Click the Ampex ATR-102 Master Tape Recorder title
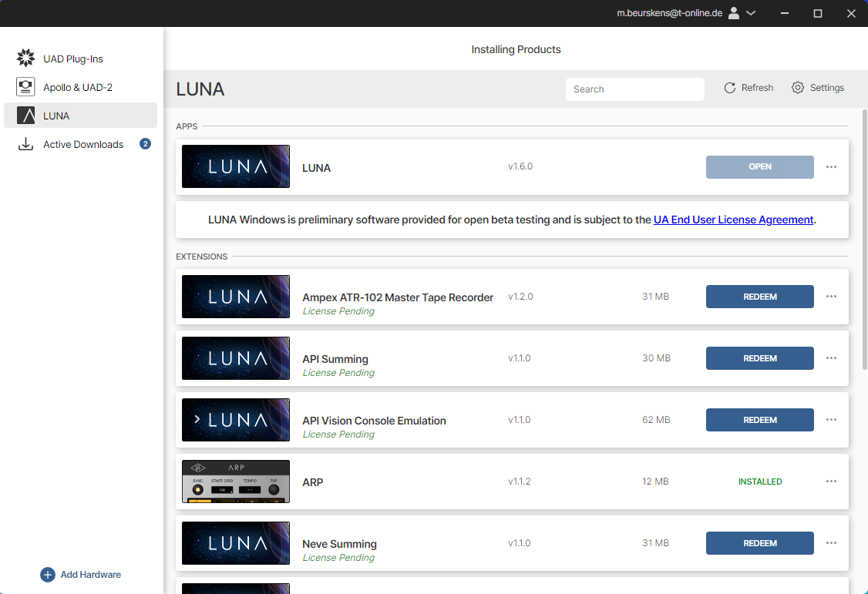The width and height of the screenshot is (868, 594). click(x=398, y=297)
